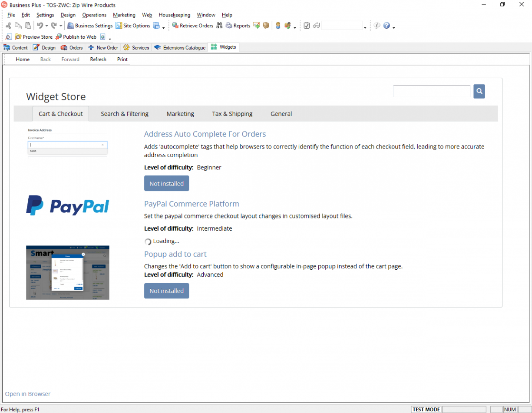Click Not installed under Address Auto Complete

tap(166, 184)
